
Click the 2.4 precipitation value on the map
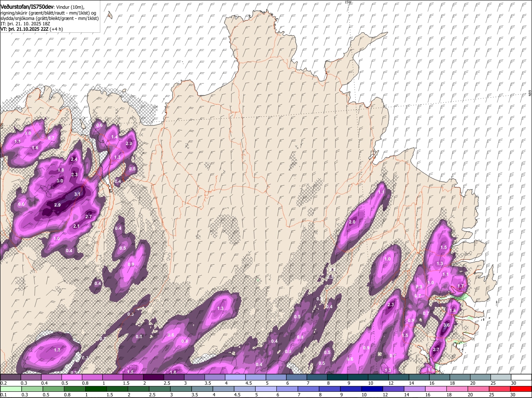tap(74, 159)
